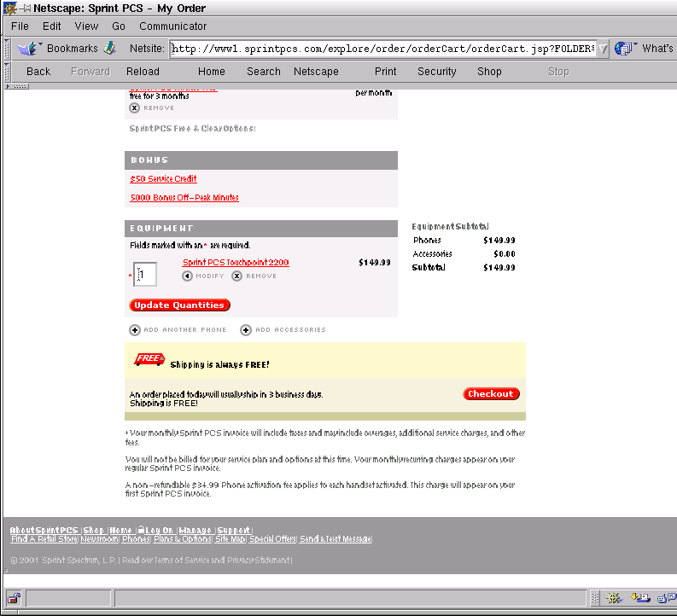The image size is (677, 616).
Task: Open Navigator from the component bar icon
Action: pos(613,598)
